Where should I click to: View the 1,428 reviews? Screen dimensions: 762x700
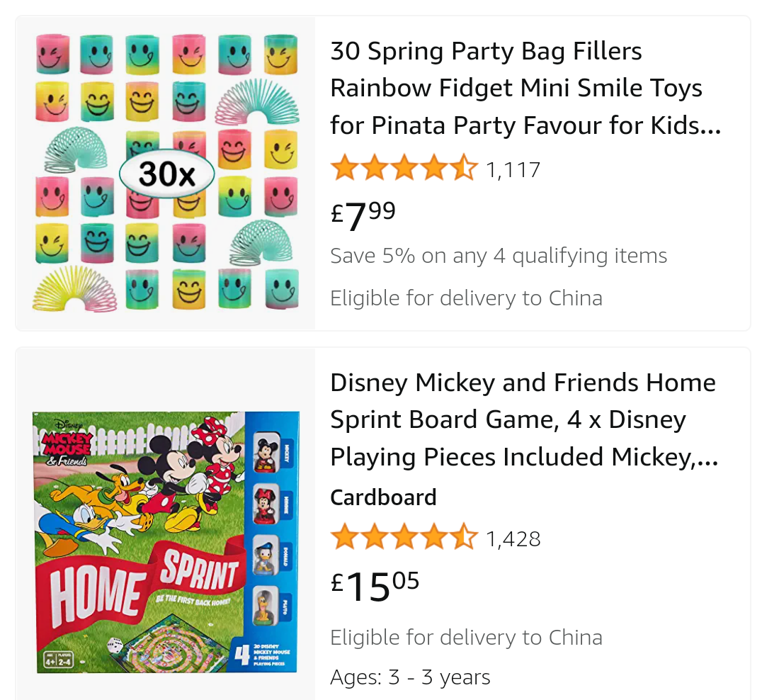click(513, 539)
